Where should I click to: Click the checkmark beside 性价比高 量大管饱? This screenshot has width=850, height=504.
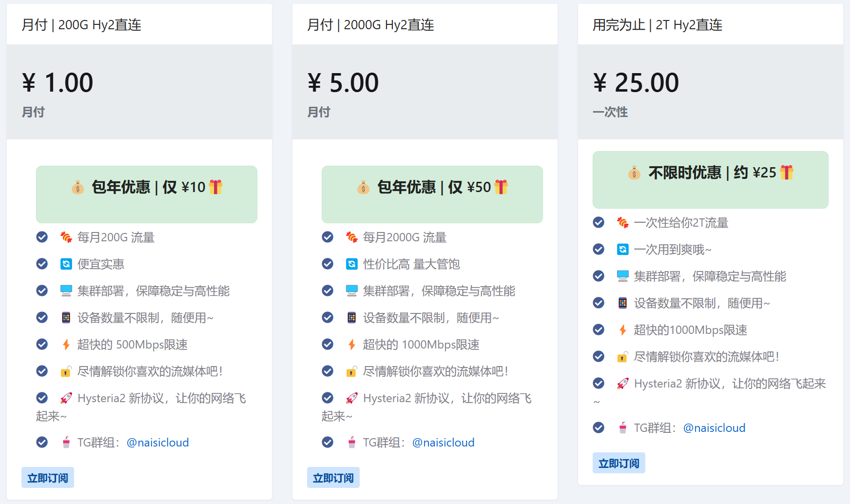click(328, 264)
